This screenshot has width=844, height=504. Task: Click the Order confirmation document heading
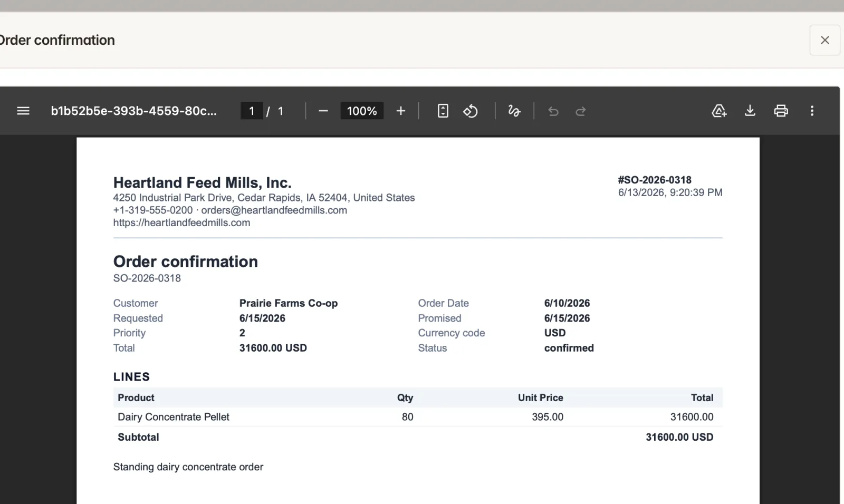[x=186, y=261]
